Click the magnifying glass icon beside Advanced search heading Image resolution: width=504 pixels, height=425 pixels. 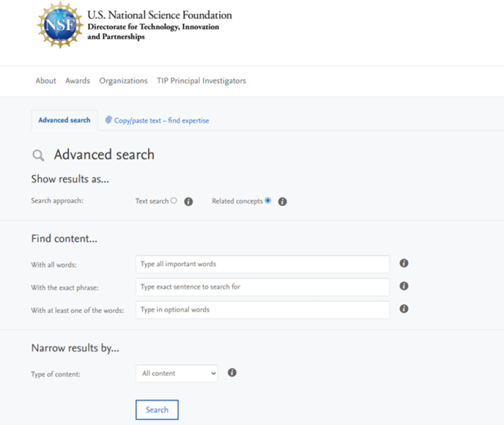38,155
